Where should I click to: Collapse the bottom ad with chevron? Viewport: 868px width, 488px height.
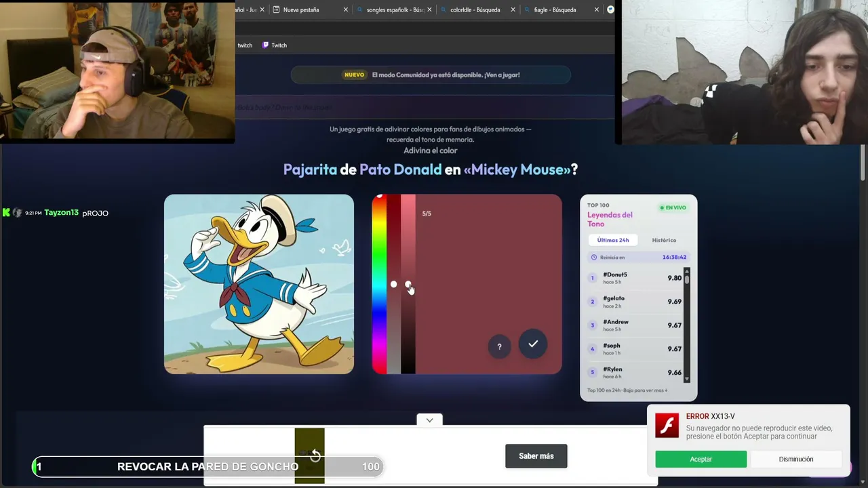(429, 420)
